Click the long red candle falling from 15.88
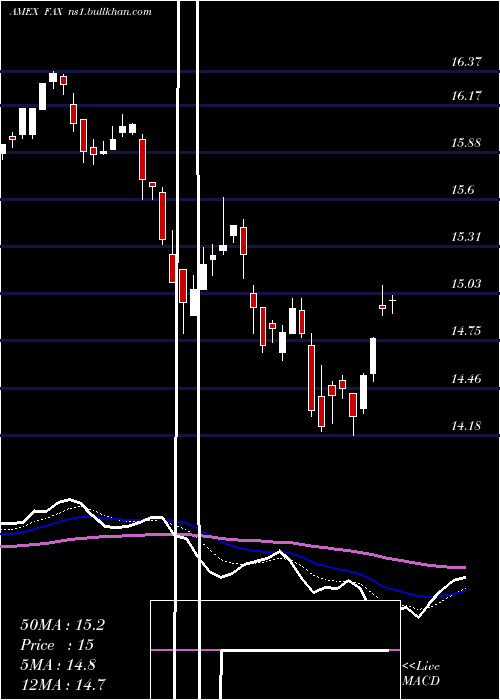 coord(142,159)
